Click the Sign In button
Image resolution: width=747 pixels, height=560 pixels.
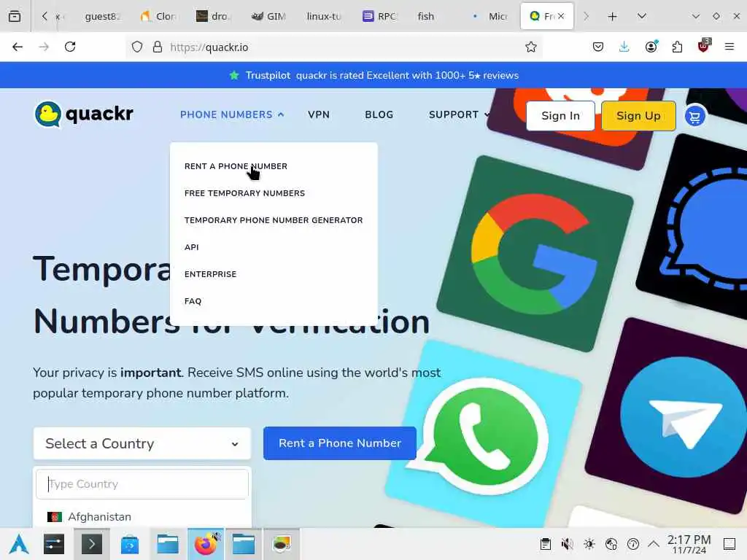click(x=560, y=116)
